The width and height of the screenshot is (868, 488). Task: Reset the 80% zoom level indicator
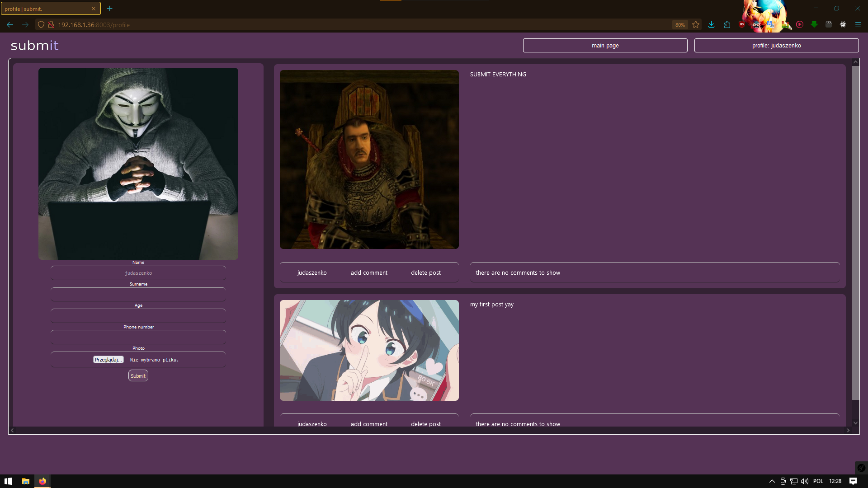pyautogui.click(x=680, y=25)
